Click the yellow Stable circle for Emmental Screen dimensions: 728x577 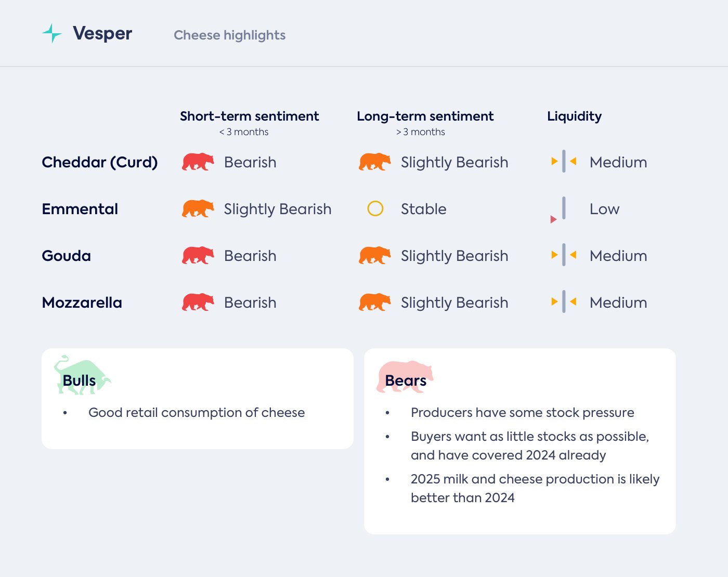375,209
